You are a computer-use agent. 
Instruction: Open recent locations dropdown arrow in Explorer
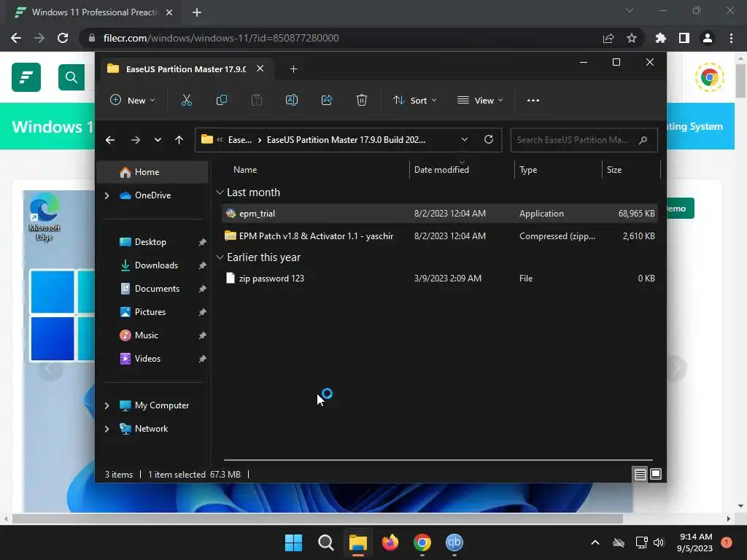[158, 140]
